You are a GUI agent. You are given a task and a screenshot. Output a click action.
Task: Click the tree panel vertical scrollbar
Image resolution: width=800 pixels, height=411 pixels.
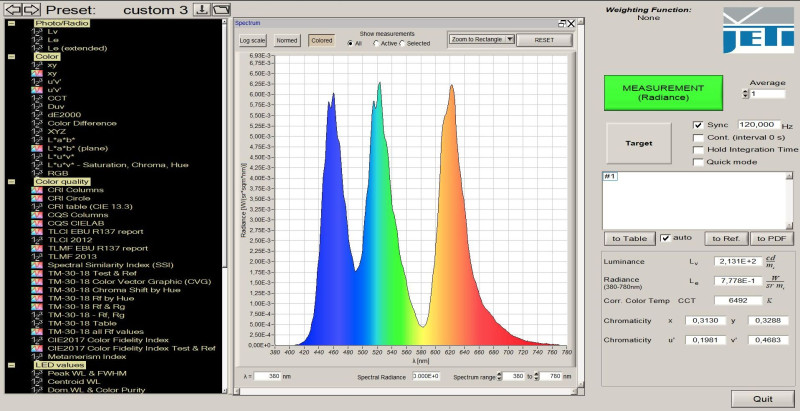click(224, 206)
